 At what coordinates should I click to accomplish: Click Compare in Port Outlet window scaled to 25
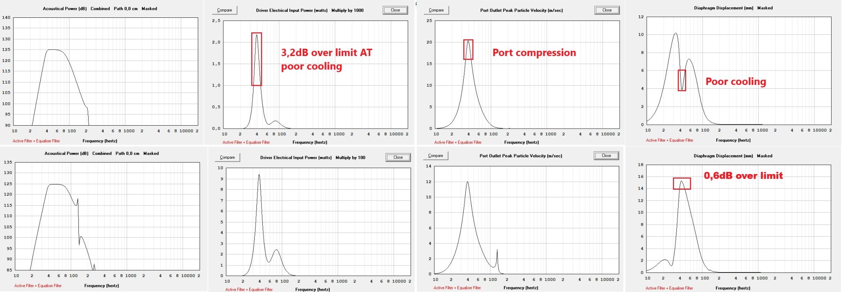click(x=436, y=10)
